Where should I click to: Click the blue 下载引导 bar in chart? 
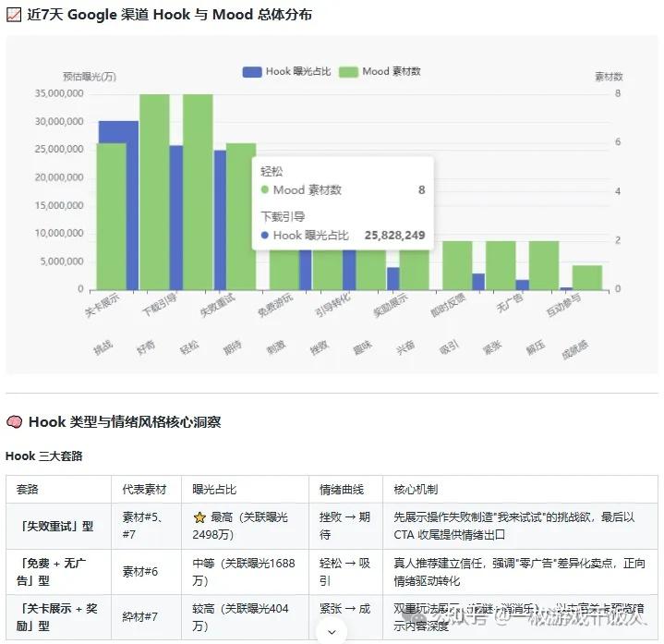(175, 218)
